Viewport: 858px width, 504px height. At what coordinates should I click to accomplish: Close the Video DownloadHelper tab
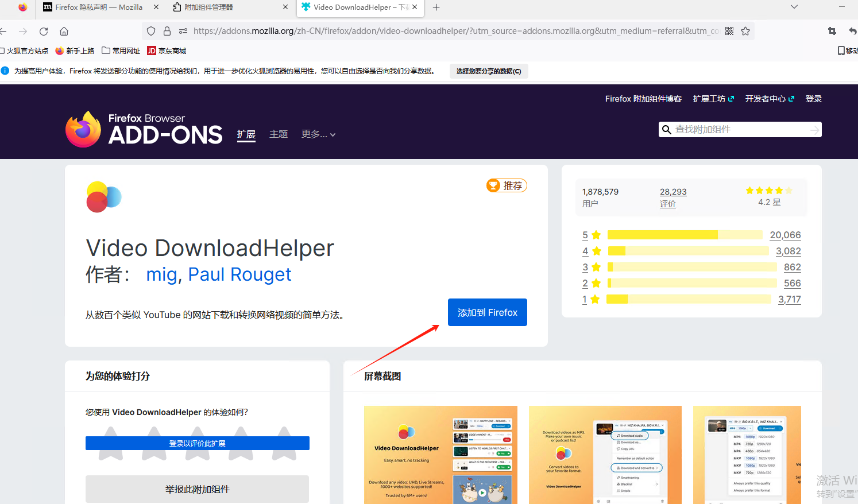pos(415,7)
